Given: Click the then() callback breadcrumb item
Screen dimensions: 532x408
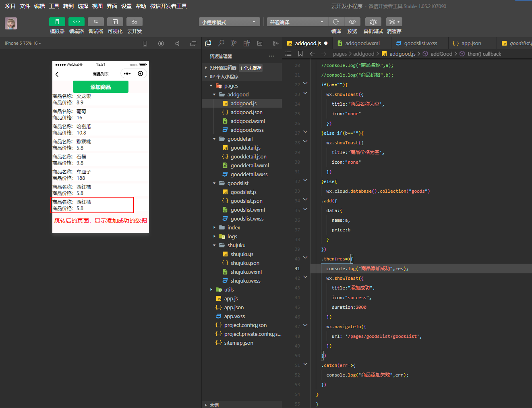Looking at the screenshot, I should (484, 54).
